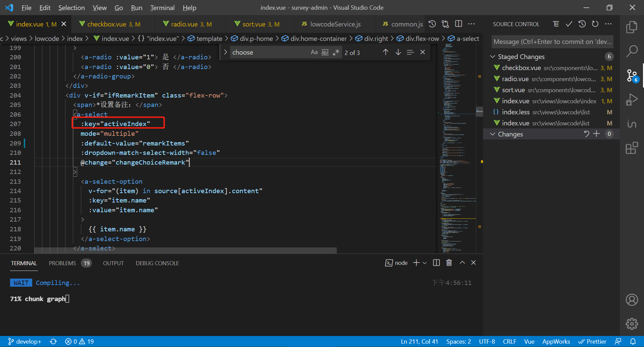Screen dimensions: 644x347
Task: Maximize the panel size chevron
Action: point(462,263)
